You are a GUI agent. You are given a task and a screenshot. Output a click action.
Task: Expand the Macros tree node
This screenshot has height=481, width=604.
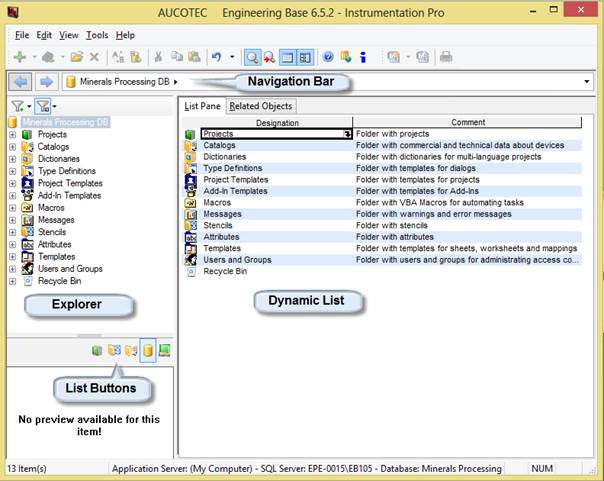pyautogui.click(x=12, y=208)
